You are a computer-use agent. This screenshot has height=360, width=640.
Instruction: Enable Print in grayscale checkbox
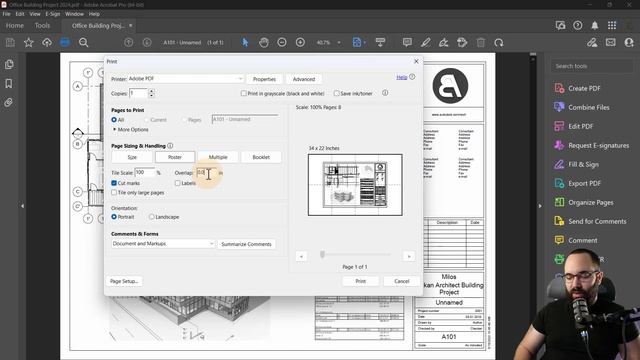244,93
